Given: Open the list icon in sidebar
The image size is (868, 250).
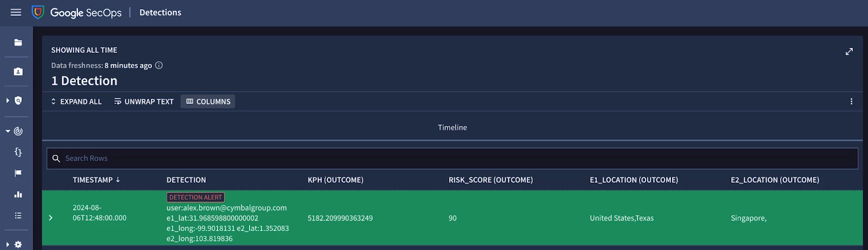Looking at the screenshot, I should coord(18,216).
